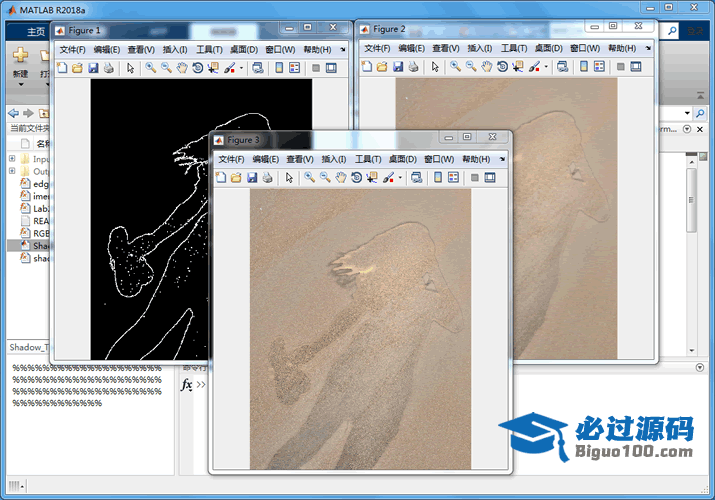Click MATLAB 新建 script button

point(20,62)
